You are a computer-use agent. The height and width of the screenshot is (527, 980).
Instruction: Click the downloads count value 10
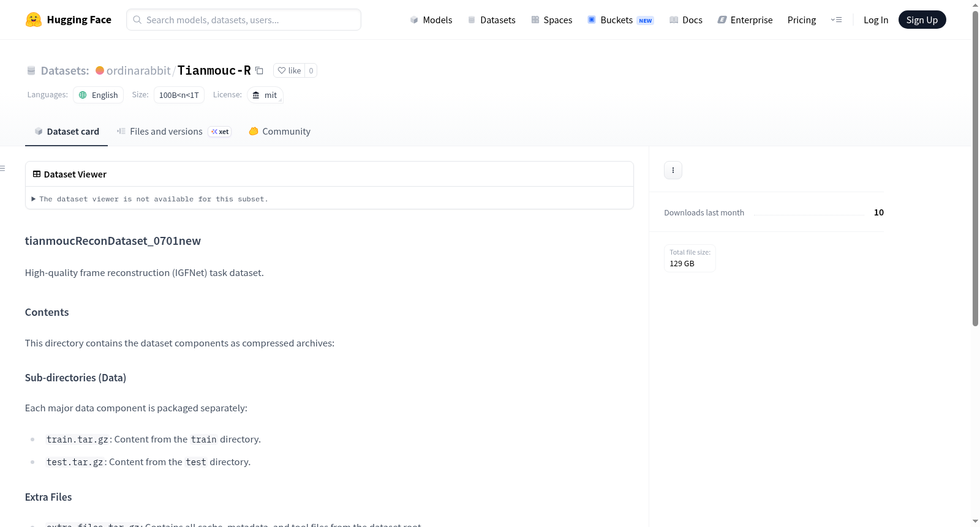coord(879,212)
